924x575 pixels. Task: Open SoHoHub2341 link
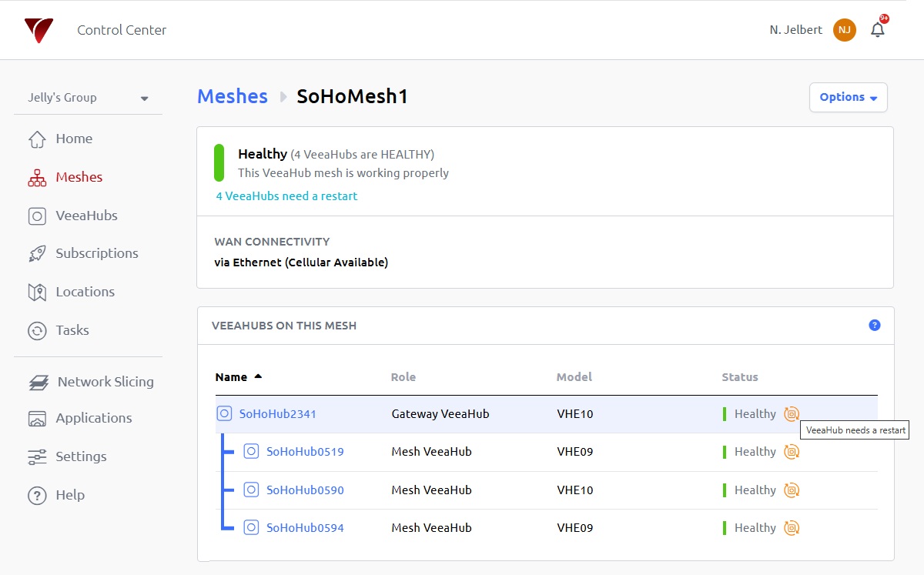point(278,414)
